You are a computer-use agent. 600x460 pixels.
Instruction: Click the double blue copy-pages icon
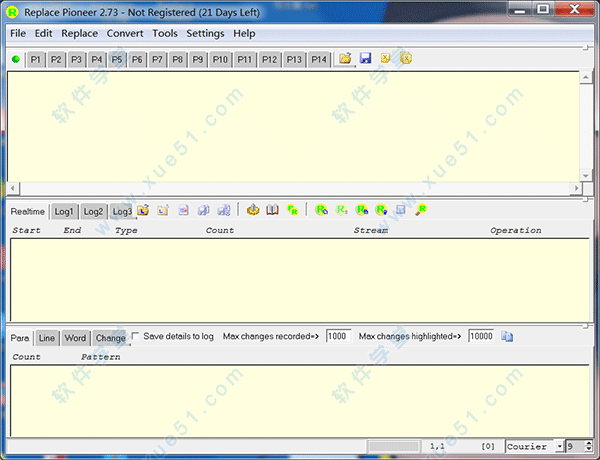point(224,210)
